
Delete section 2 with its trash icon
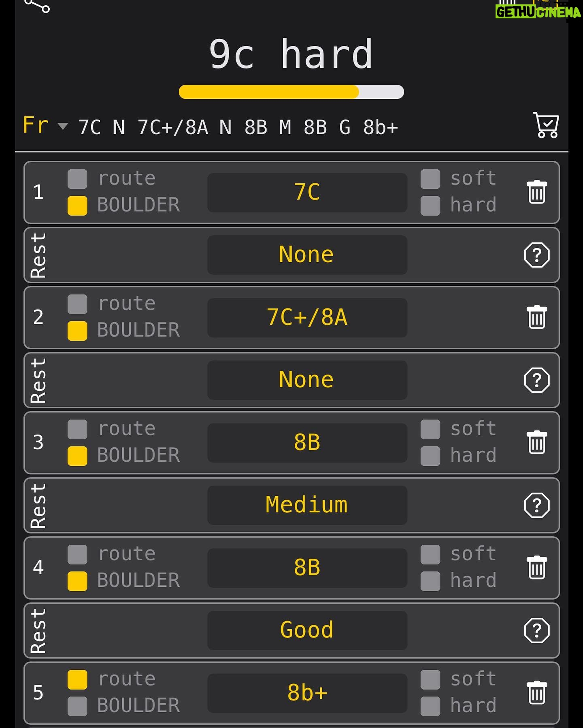point(537,317)
